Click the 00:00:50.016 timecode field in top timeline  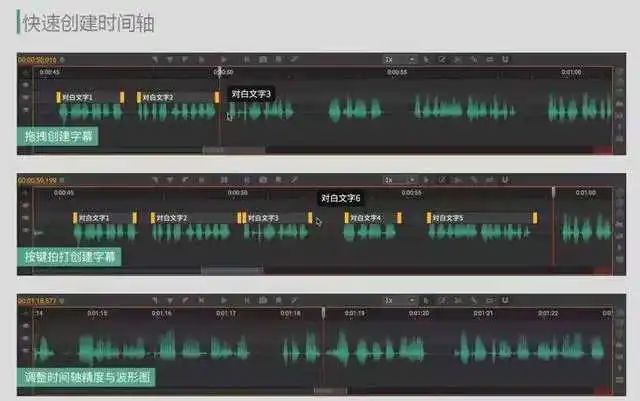coord(37,60)
